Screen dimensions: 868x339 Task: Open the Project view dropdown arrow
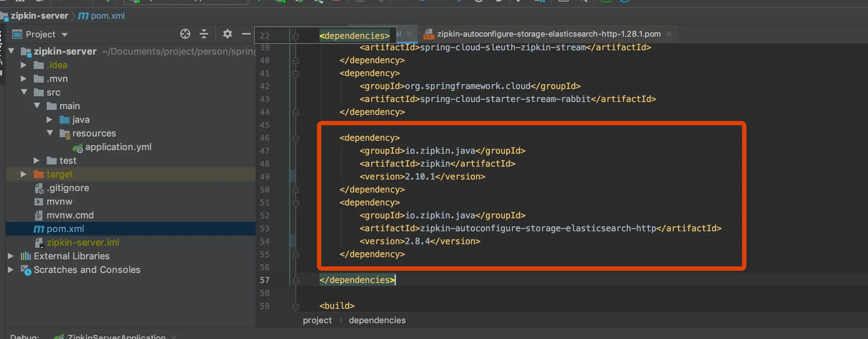(65, 34)
